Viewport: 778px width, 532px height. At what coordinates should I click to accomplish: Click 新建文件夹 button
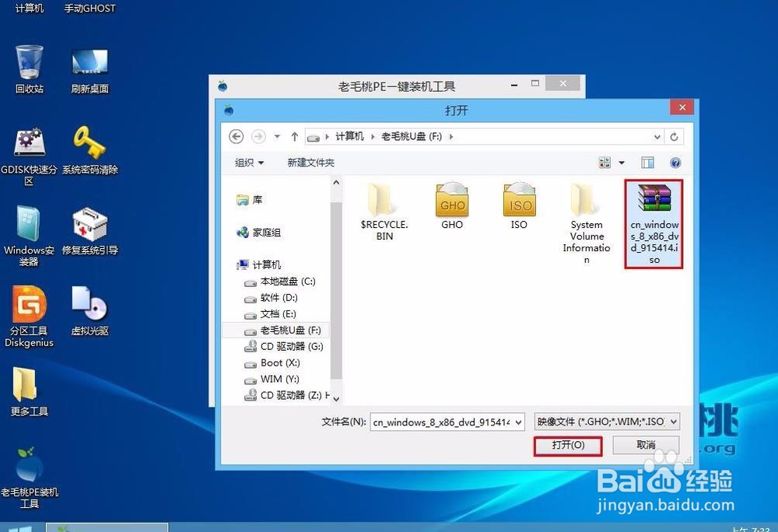pos(310,163)
